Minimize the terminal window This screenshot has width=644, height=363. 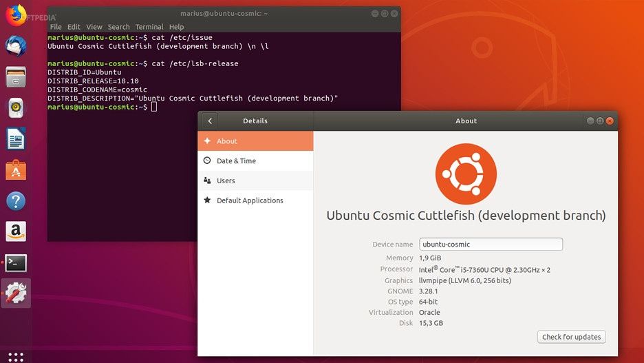tap(374, 14)
